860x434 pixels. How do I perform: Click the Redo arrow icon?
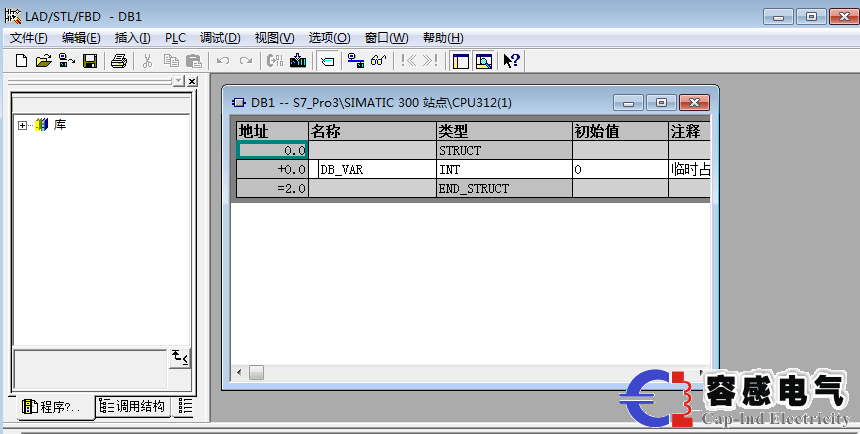246,61
